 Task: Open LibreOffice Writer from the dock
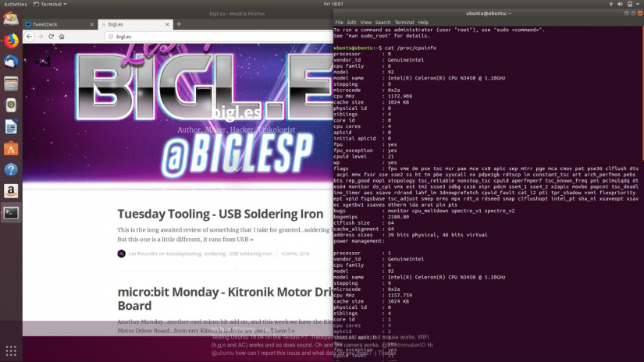coord(11,127)
